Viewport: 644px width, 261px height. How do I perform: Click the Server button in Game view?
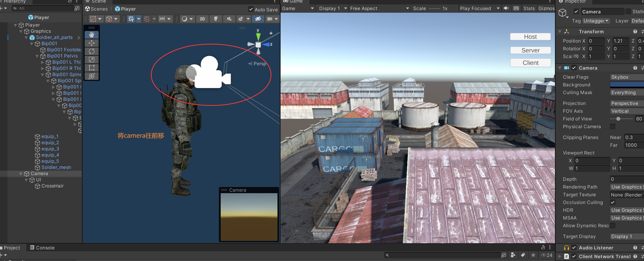click(x=530, y=50)
